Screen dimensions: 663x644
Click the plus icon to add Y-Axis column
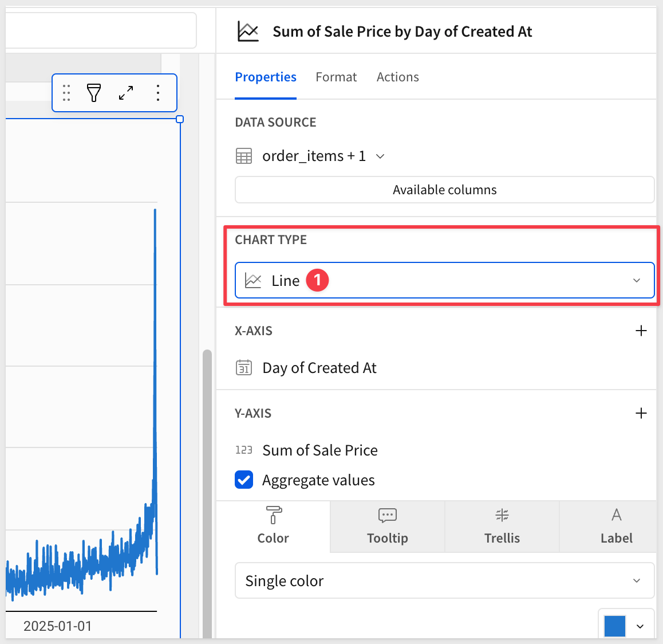641,413
